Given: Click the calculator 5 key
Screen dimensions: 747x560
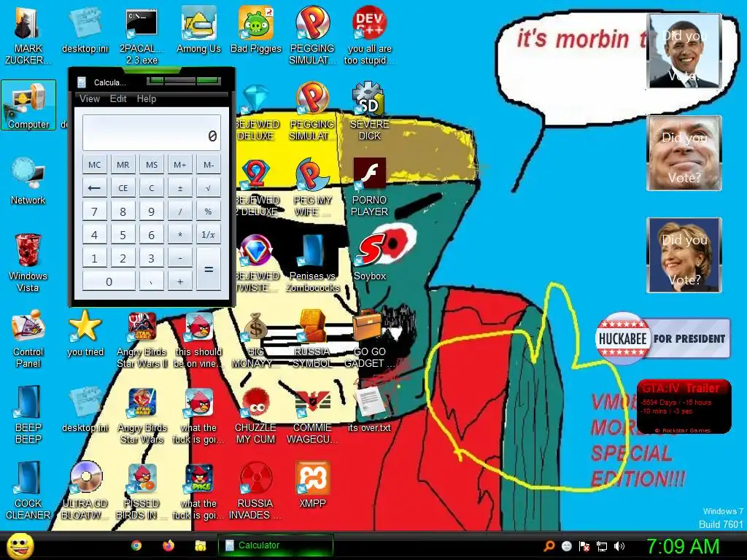Looking at the screenshot, I should click(x=123, y=235).
